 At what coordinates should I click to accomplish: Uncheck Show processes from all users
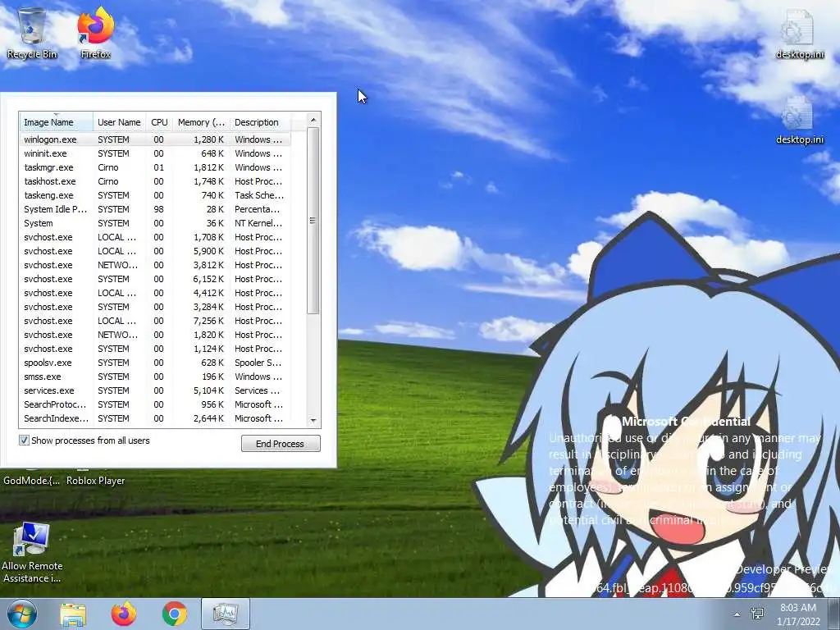[x=24, y=441]
